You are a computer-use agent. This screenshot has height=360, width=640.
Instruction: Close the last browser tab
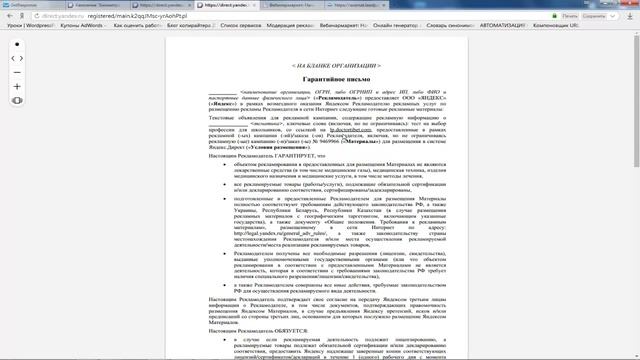coord(384,5)
